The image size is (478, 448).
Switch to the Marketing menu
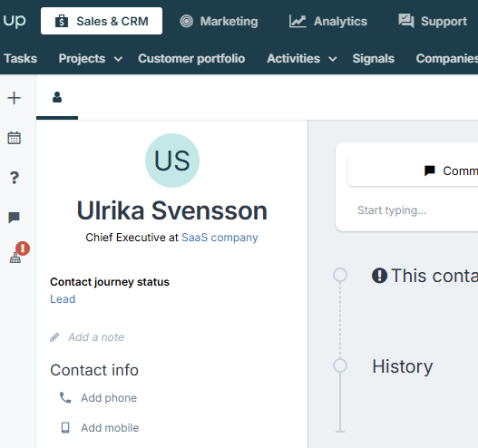tap(219, 22)
